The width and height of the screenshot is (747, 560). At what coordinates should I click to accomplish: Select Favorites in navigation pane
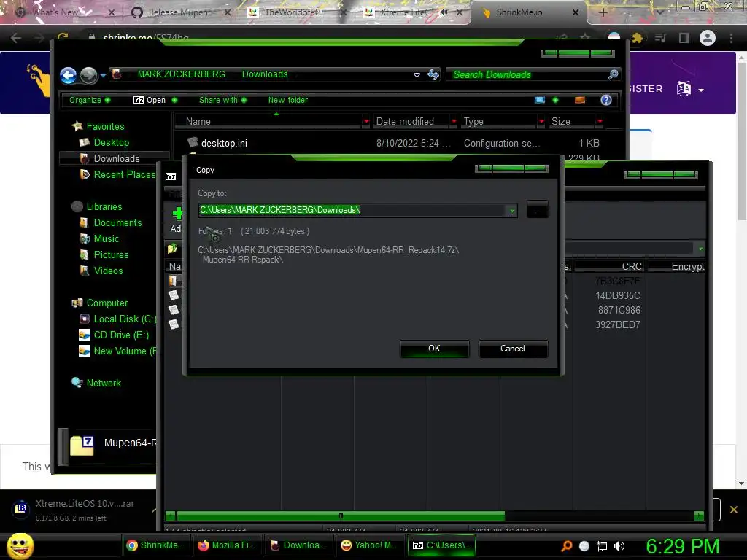coord(105,126)
